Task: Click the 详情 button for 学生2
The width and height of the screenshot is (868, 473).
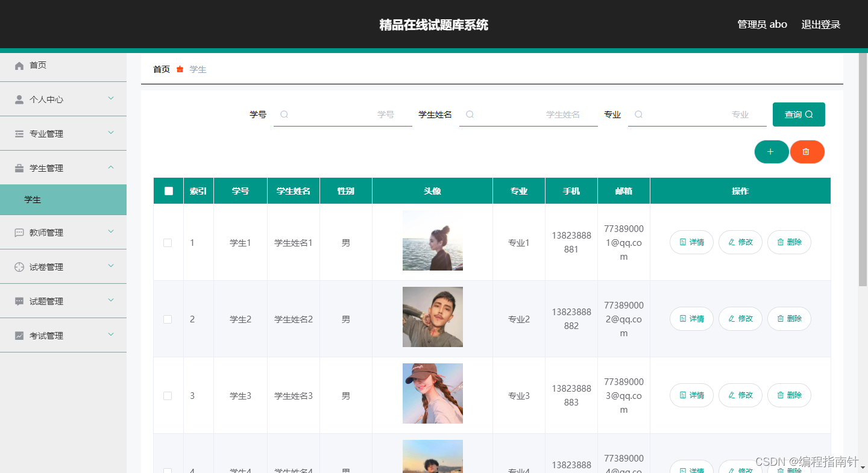Action: (x=691, y=319)
